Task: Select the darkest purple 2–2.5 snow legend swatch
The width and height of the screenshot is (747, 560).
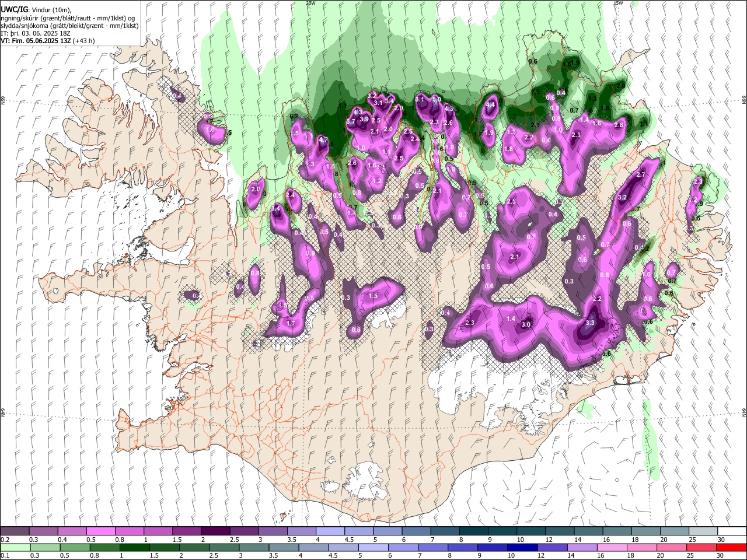Action: pos(215,531)
